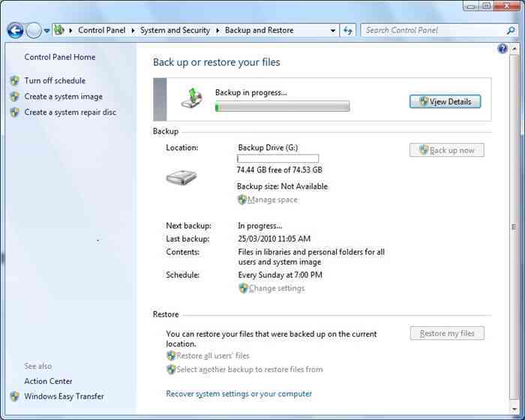The width and height of the screenshot is (525, 420).
Task: Maximize the Backup and Restore window
Action: coord(486,6)
